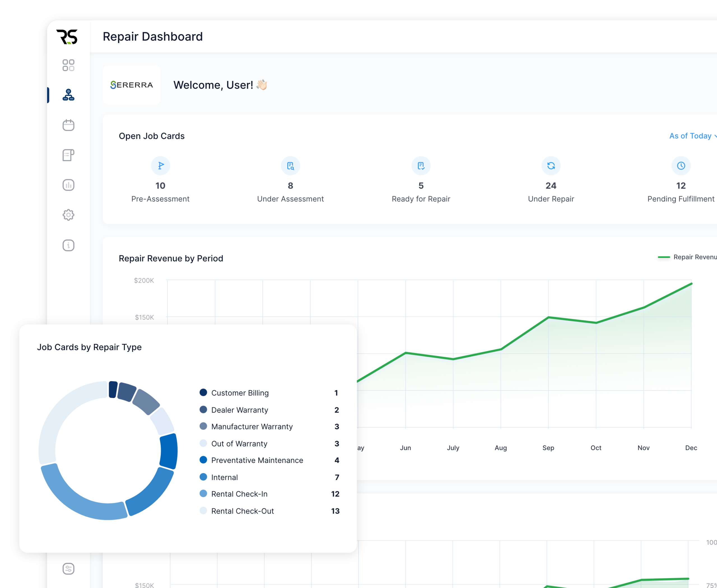
Task: Click the Nov axis label
Action: coord(643,448)
